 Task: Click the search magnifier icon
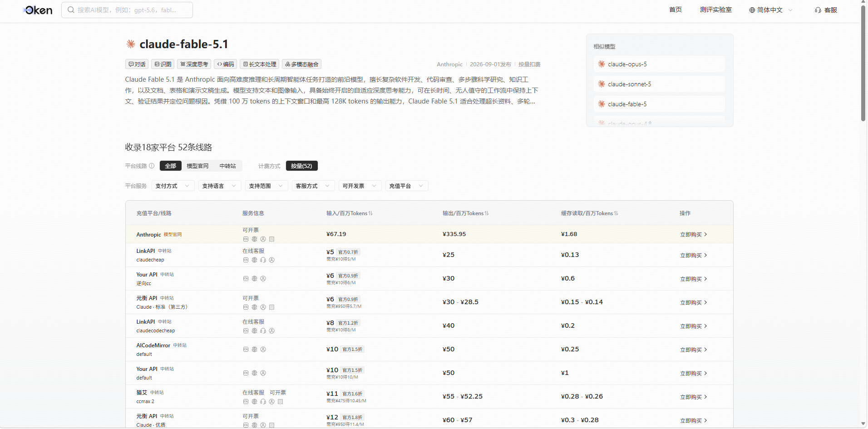pos(71,10)
